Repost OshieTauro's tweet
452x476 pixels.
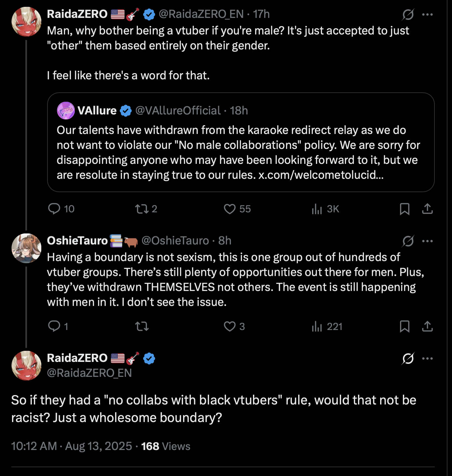click(x=142, y=326)
